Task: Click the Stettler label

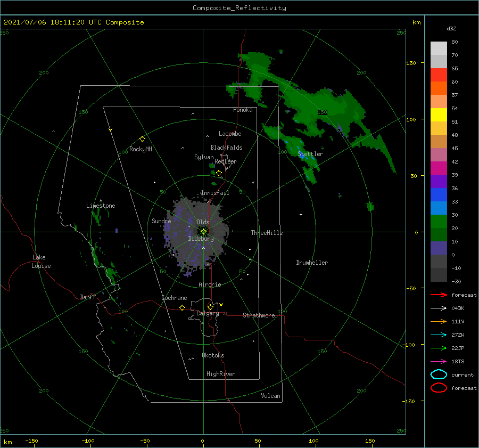Action: click(x=310, y=154)
